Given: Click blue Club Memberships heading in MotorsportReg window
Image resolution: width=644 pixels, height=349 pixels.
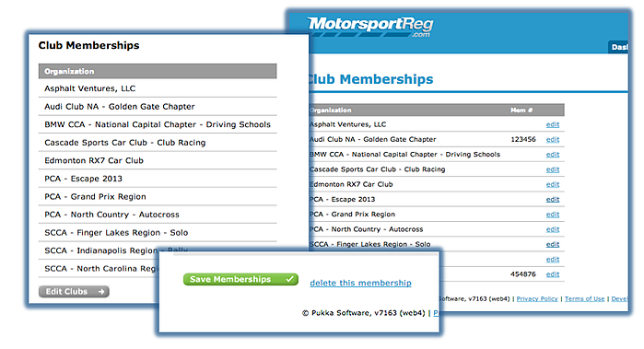Looking at the screenshot, I should tap(371, 79).
